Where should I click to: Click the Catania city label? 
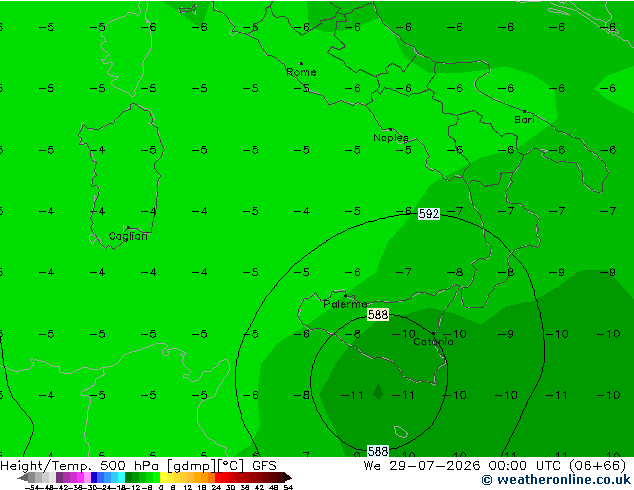pos(433,342)
